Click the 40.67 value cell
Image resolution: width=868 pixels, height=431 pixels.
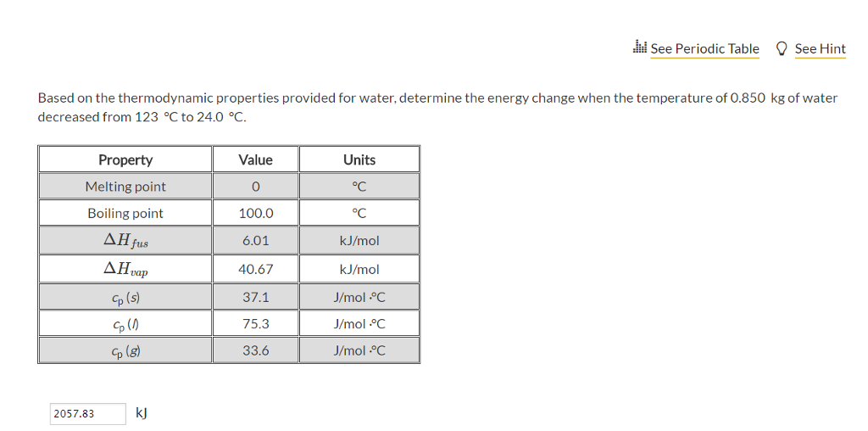[255, 270]
